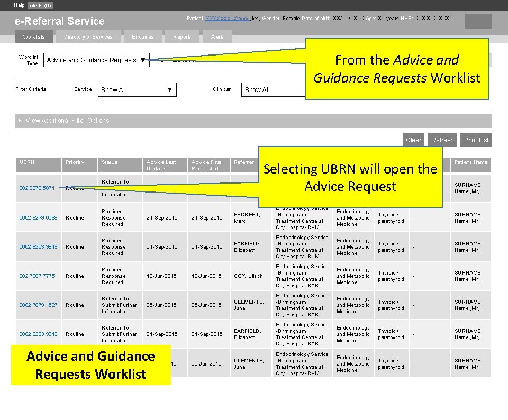
Task: Click Advice First Requested date 13-Jun-2016
Action: click(x=206, y=276)
